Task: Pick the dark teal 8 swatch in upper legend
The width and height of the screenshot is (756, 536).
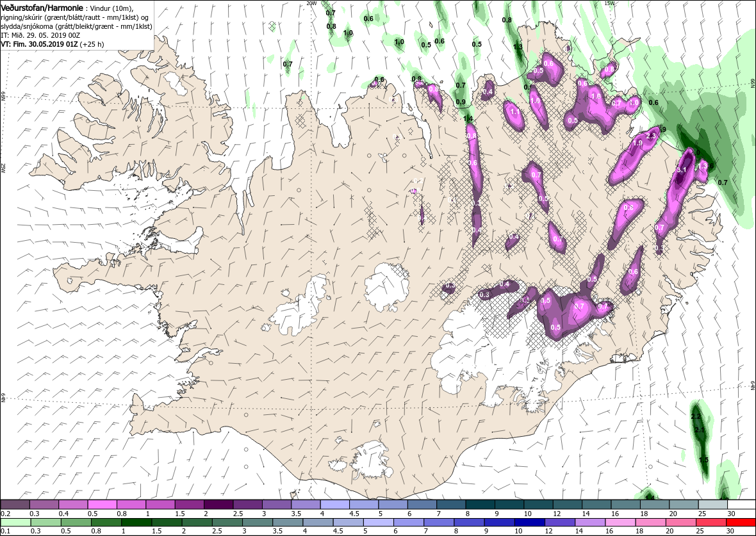Action: tap(481, 505)
